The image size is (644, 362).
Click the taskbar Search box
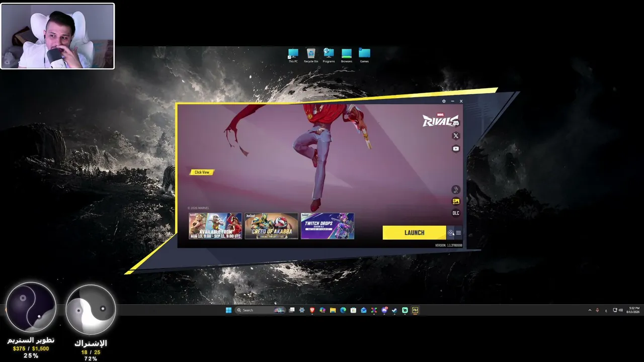tap(261, 310)
